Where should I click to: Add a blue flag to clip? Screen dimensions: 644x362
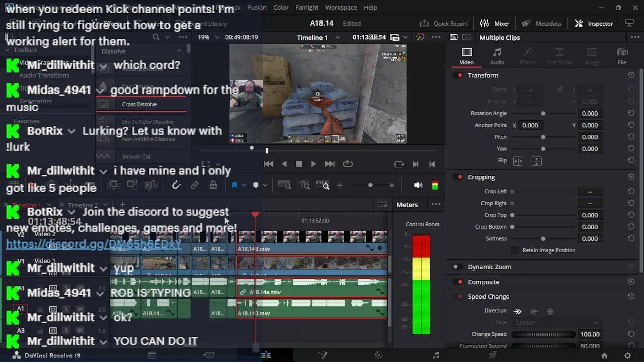pos(234,186)
